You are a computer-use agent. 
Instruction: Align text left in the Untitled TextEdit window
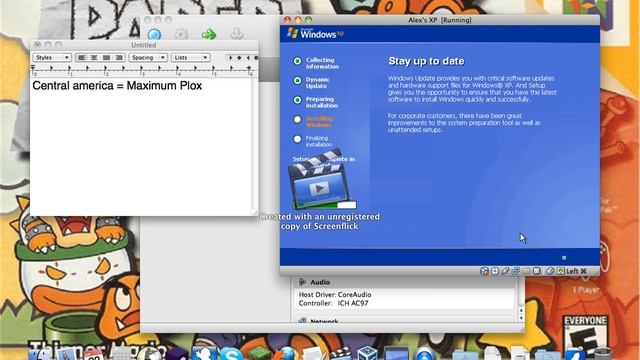tap(82, 58)
